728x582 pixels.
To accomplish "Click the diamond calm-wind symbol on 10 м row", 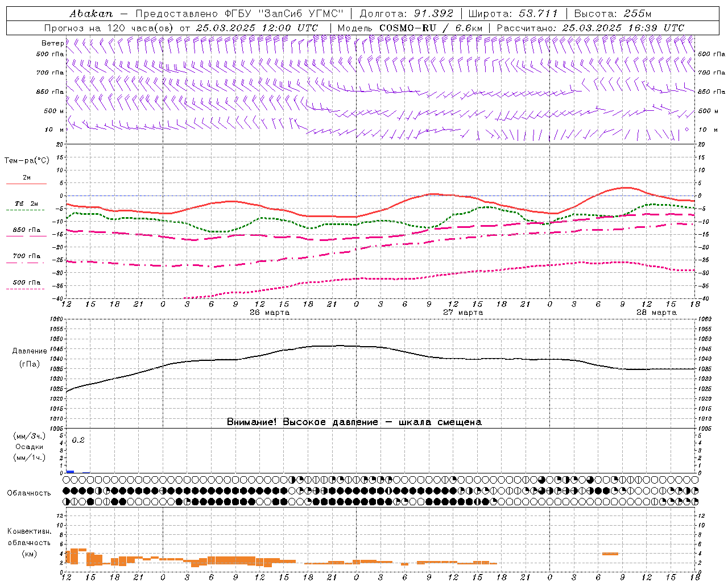I will [687, 130].
